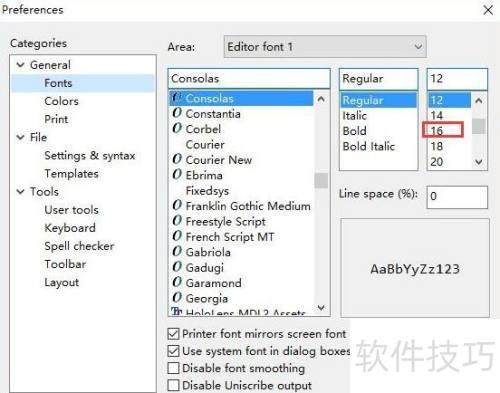Screen dimensions: 500x393
Task: Click the OpenType icon next to Georgia
Action: point(177,297)
